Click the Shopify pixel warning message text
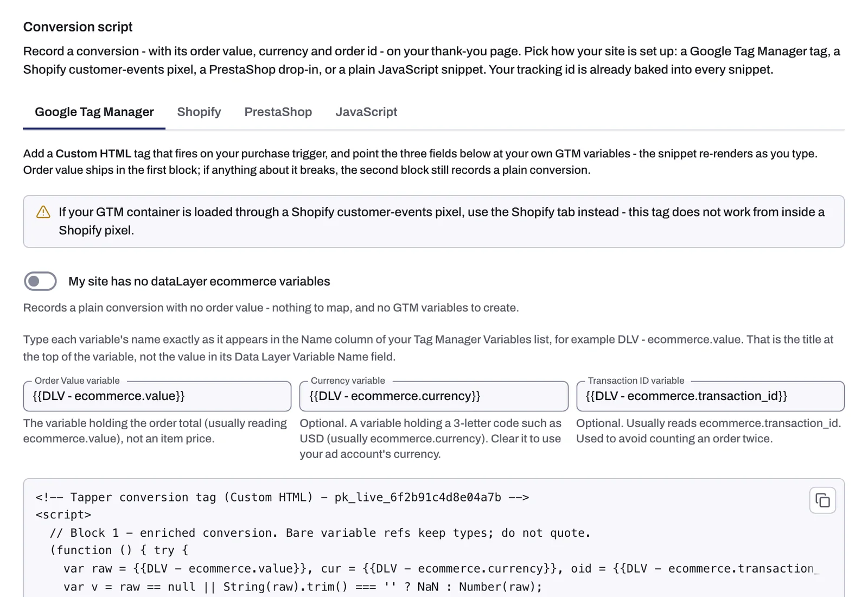Screen dimensions: 868x597 (x=442, y=221)
